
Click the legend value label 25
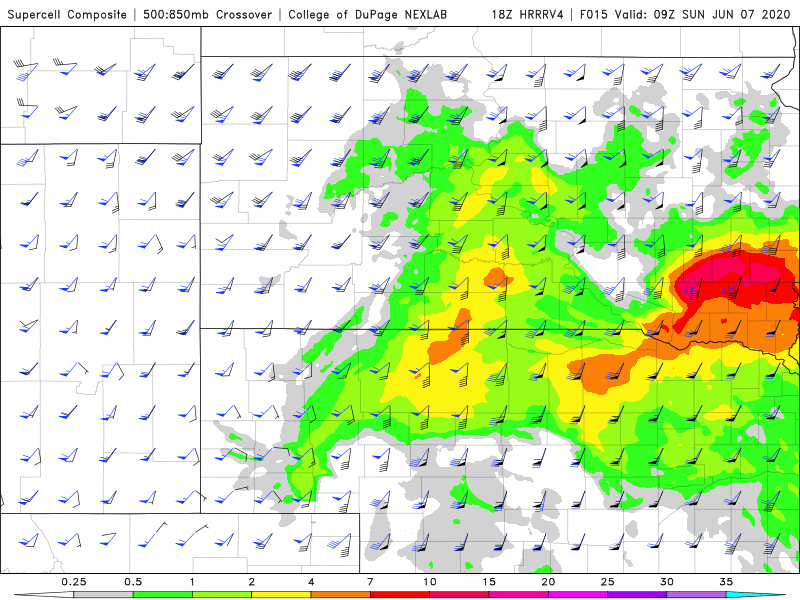coord(608,582)
